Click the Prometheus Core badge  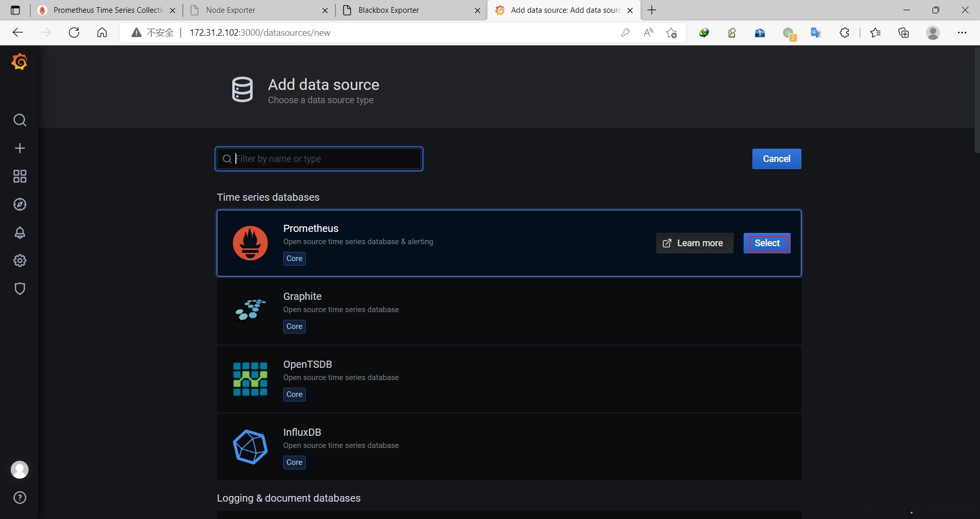point(295,258)
